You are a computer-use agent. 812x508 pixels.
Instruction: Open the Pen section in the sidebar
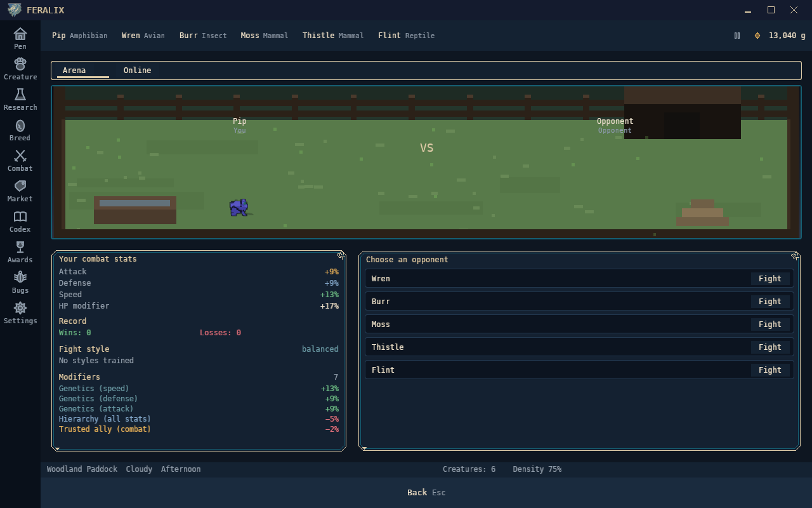click(x=20, y=38)
